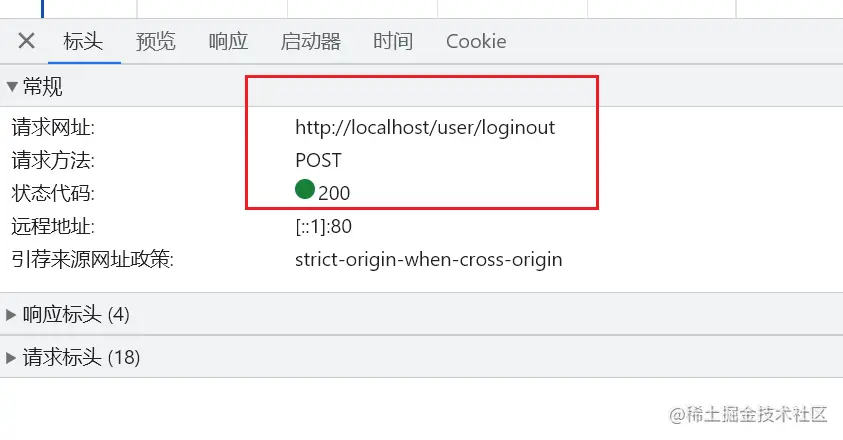Image resolution: width=843 pixels, height=440 pixels.
Task: Click the 请求网址 label
Action: click(53, 128)
